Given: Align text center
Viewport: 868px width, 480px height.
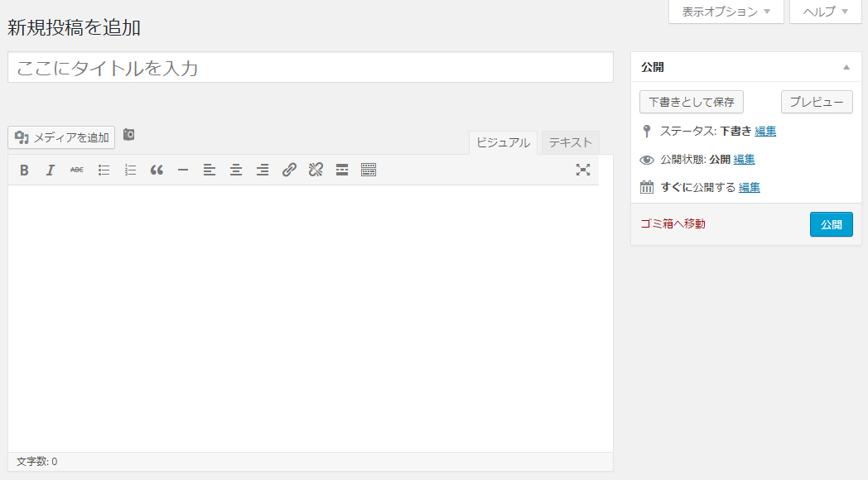Looking at the screenshot, I should click(x=236, y=170).
